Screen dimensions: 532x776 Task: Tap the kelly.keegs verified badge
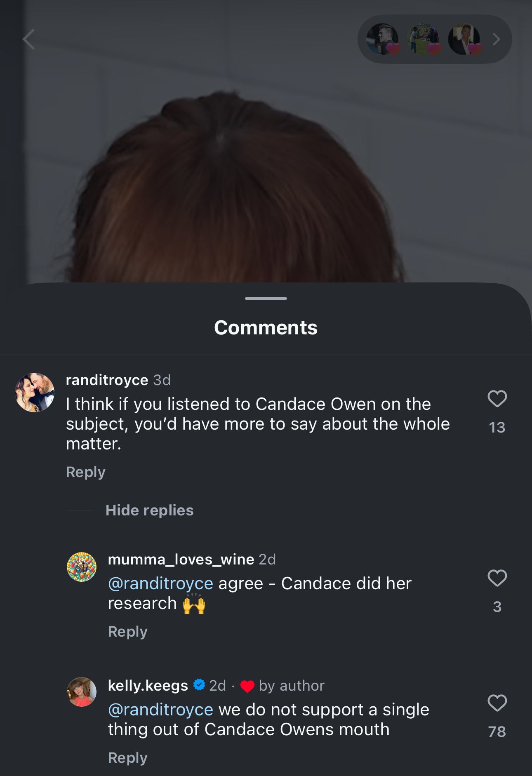(x=199, y=685)
